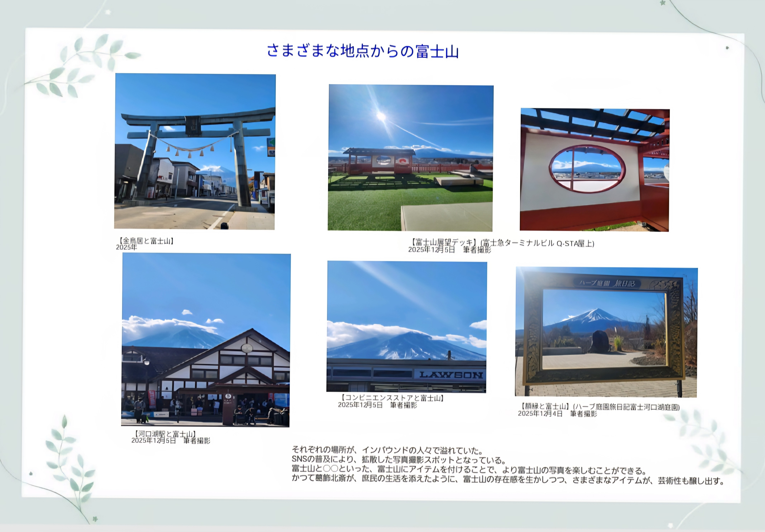Click the red oval window photo
Viewport: 765px width, 532px height.
(x=595, y=170)
